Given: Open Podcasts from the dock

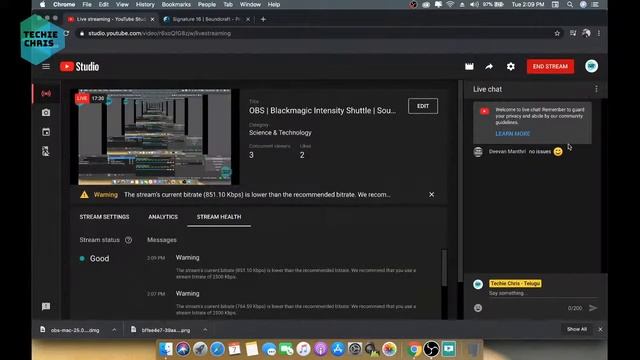Looking at the screenshot, I should point(320,349).
